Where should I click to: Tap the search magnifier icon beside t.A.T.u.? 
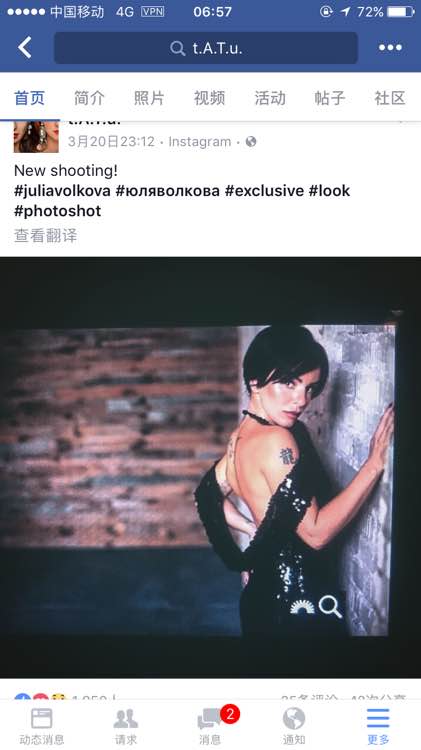(x=177, y=48)
